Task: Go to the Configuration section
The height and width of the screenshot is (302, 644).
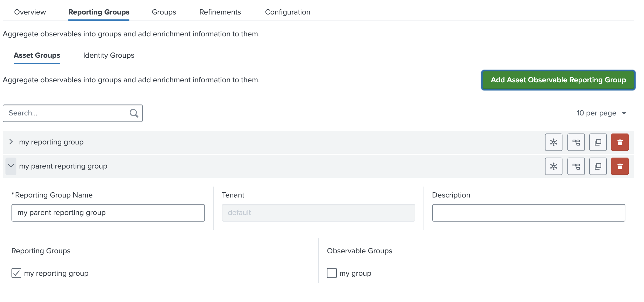Action: click(287, 12)
